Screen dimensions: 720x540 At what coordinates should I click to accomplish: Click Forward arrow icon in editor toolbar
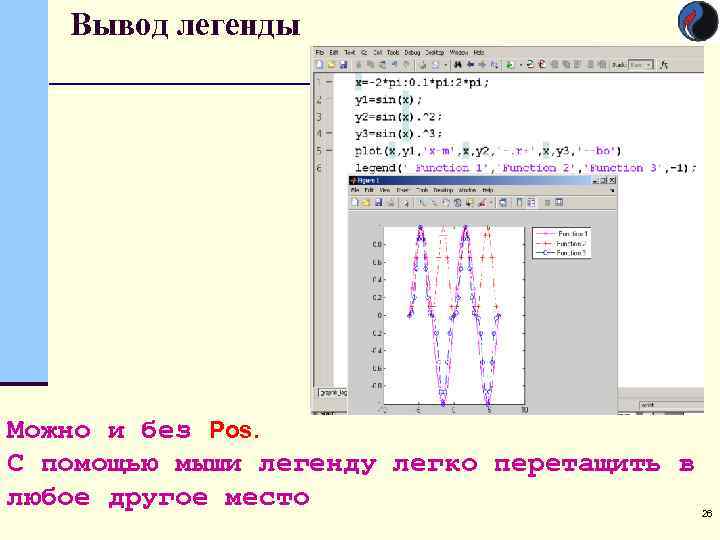(483, 65)
